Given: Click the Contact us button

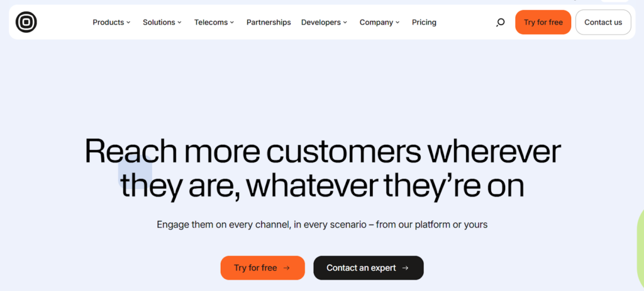Looking at the screenshot, I should (603, 22).
